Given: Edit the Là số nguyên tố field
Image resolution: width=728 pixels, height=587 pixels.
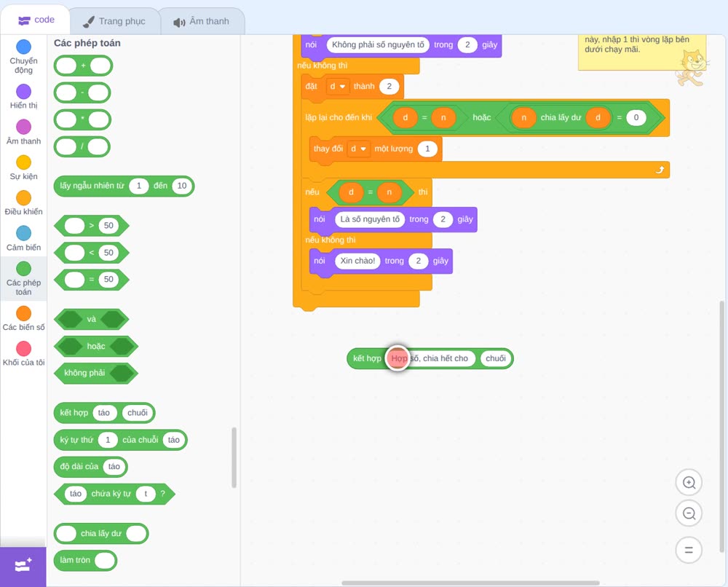Looking at the screenshot, I should coord(370,219).
